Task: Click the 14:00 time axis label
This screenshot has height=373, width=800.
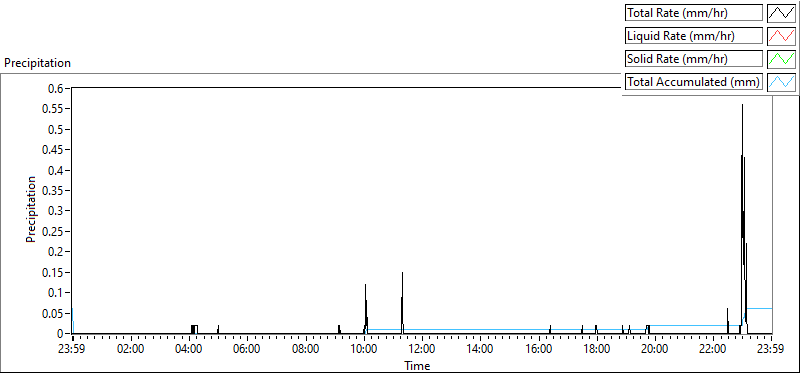Action: pos(480,350)
